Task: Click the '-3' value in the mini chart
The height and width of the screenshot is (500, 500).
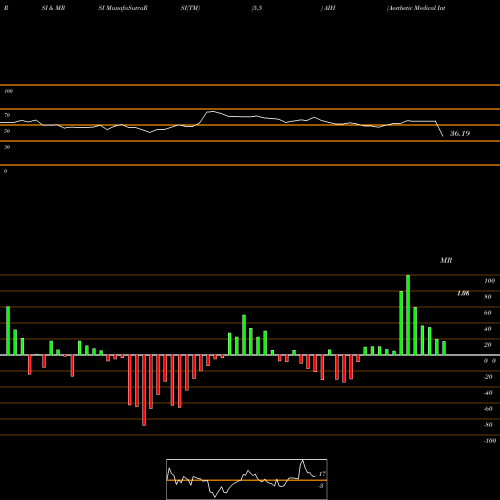Action: point(321,486)
